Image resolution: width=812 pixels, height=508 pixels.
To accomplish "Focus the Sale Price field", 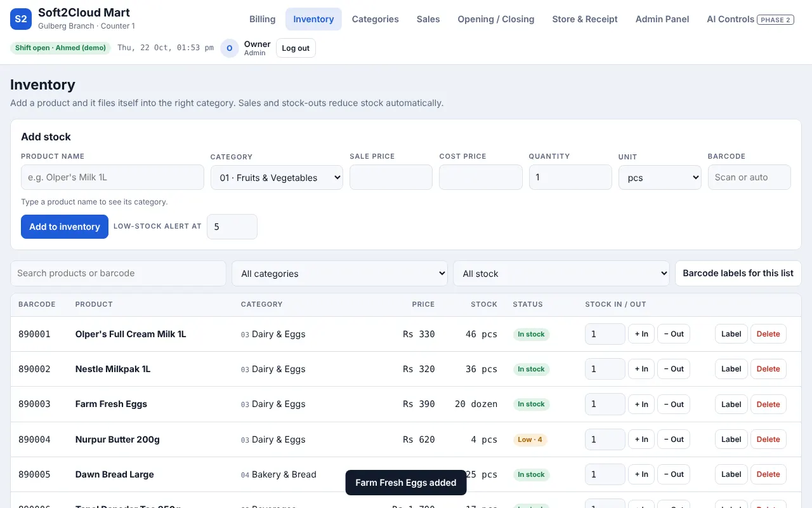I will click(391, 177).
